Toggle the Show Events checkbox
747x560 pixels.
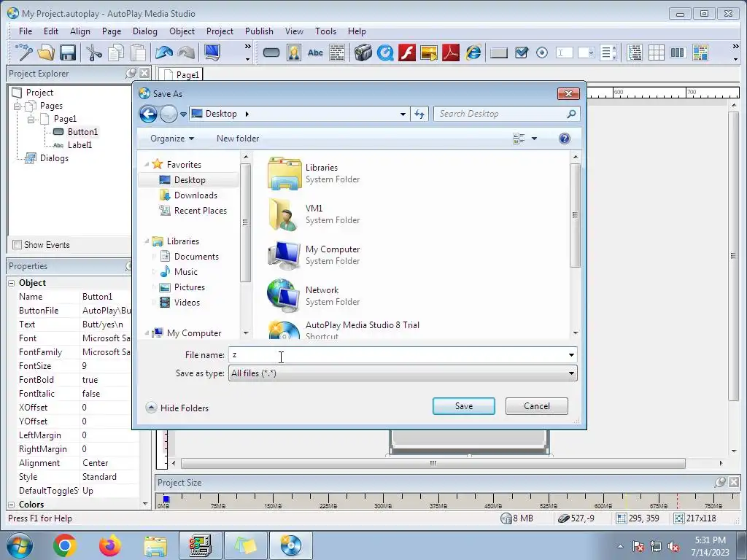18,245
